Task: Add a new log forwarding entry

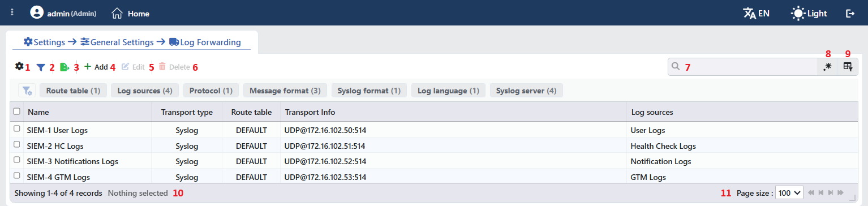Action: tap(96, 67)
